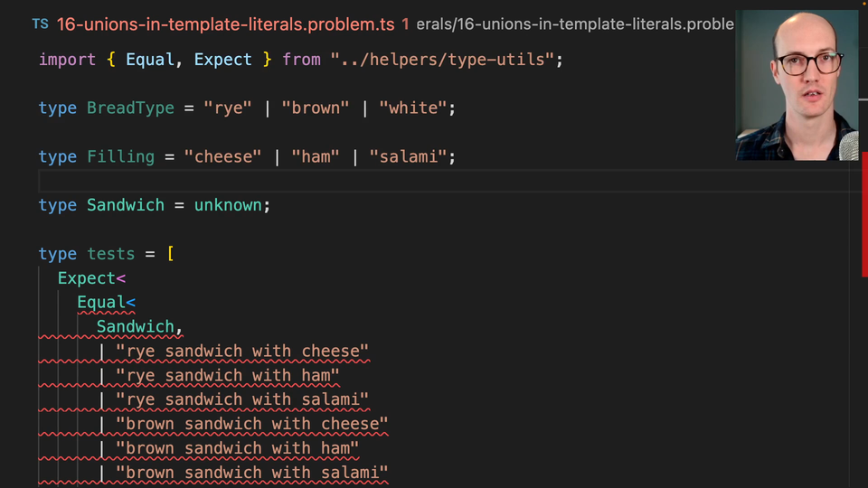This screenshot has height=488, width=868.
Task: Place cursor on the empty highlighted line
Action: [362, 181]
